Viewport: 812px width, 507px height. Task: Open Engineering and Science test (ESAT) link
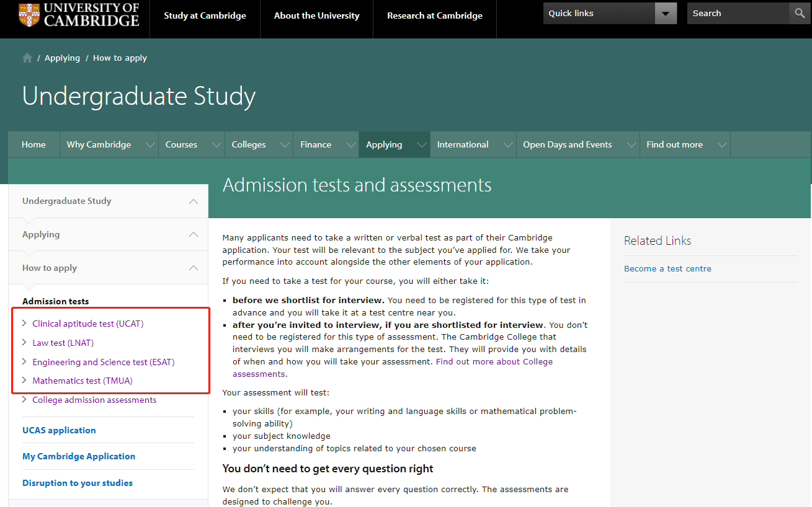coord(104,362)
